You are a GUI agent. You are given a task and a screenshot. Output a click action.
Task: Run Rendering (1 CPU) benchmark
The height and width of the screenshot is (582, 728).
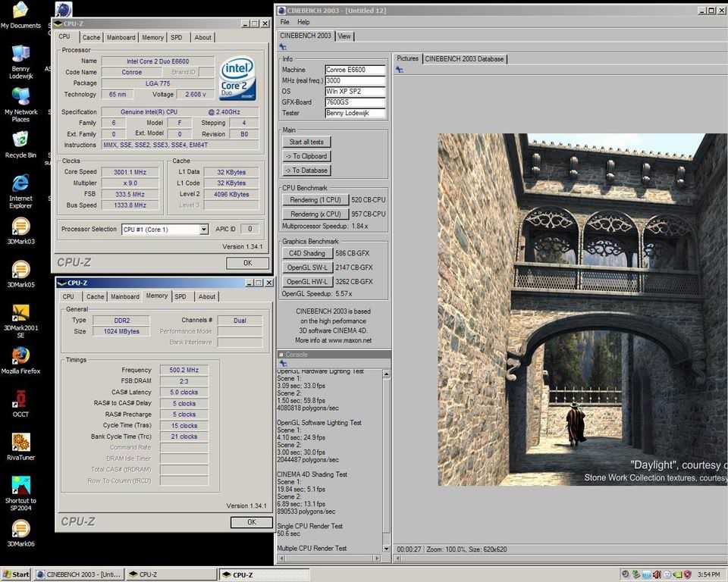[315, 199]
